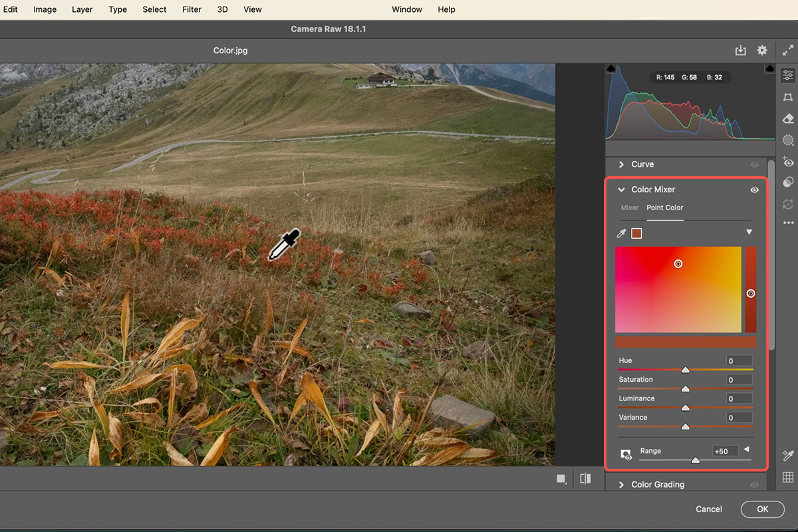
Task: Toggle full screen mode arrows
Action: (788, 51)
